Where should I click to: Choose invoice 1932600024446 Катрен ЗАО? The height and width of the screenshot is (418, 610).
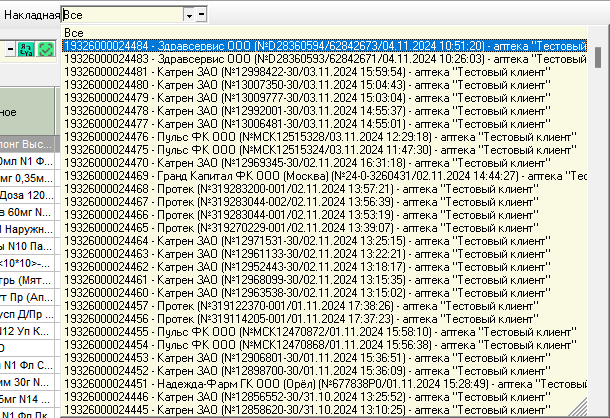point(324,397)
